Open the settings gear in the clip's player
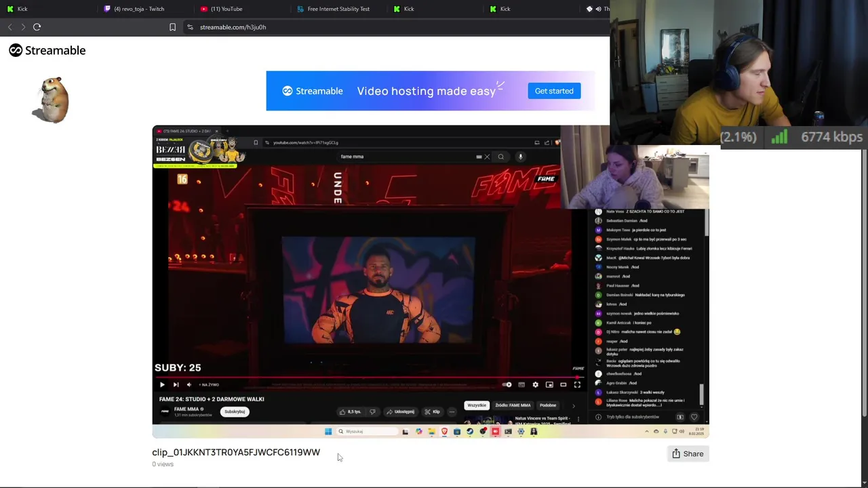Image resolution: width=868 pixels, height=488 pixels. point(535,384)
